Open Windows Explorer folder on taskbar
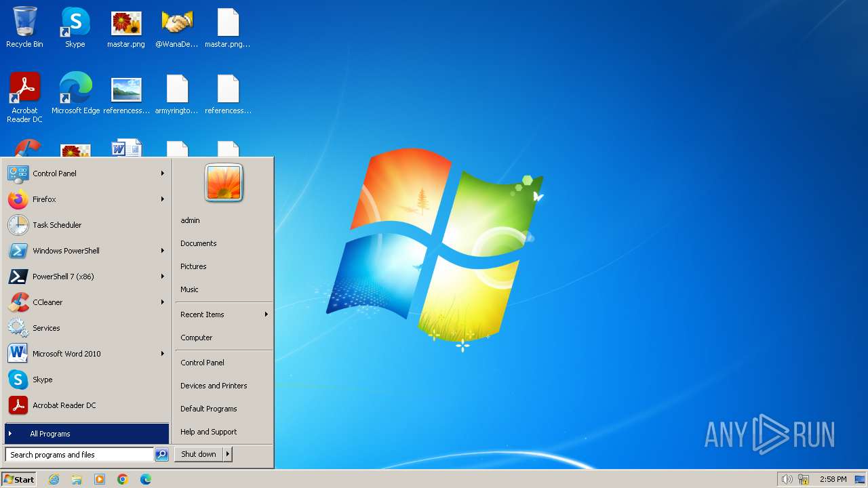 (x=77, y=479)
